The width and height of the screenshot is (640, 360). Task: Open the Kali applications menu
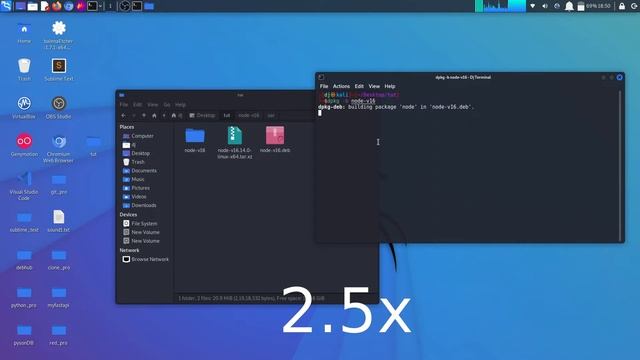pyautogui.click(x=6, y=6)
